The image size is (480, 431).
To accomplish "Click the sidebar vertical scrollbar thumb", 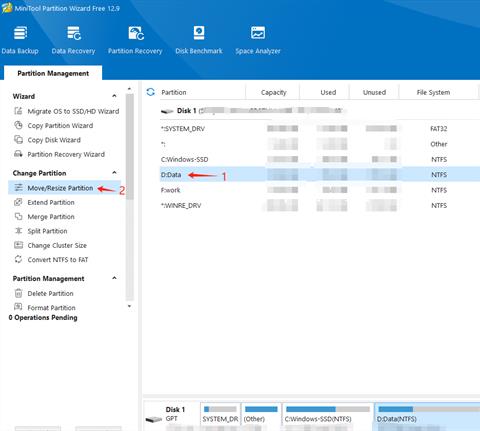I will click(129, 147).
